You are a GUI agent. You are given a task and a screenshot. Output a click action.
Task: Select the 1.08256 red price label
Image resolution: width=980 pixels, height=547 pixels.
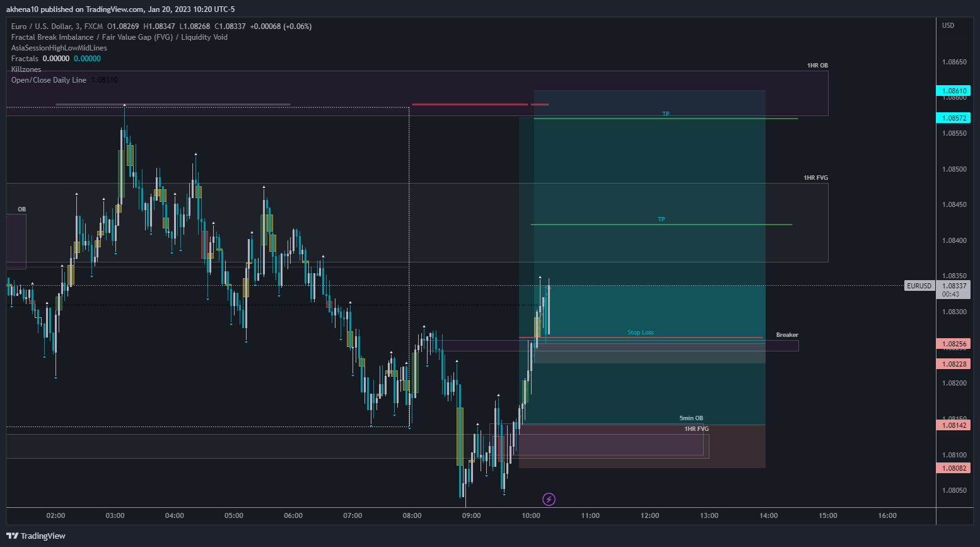click(x=954, y=344)
